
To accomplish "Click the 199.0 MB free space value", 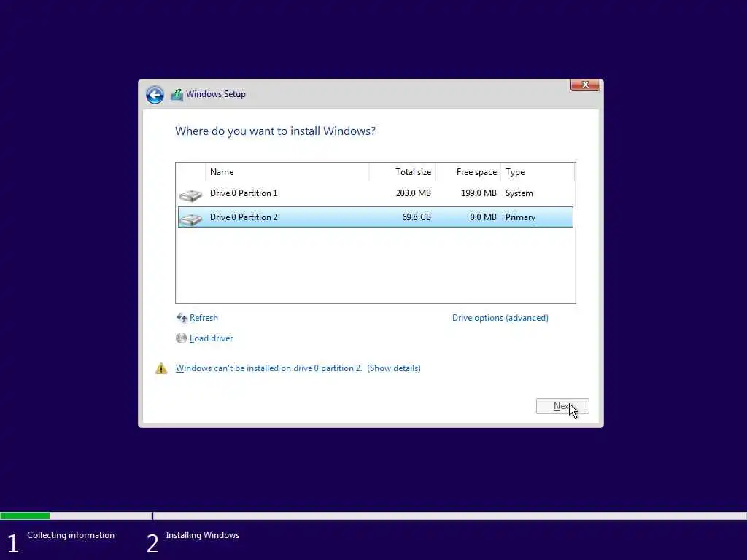I will [479, 193].
